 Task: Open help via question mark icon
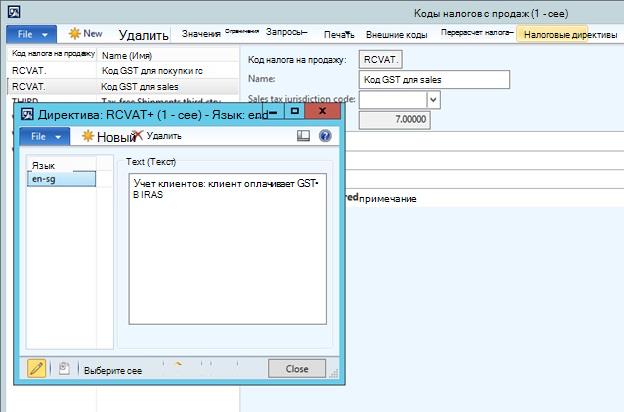point(325,136)
